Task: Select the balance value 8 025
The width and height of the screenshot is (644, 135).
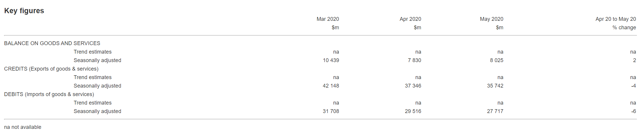Action: tap(496, 60)
